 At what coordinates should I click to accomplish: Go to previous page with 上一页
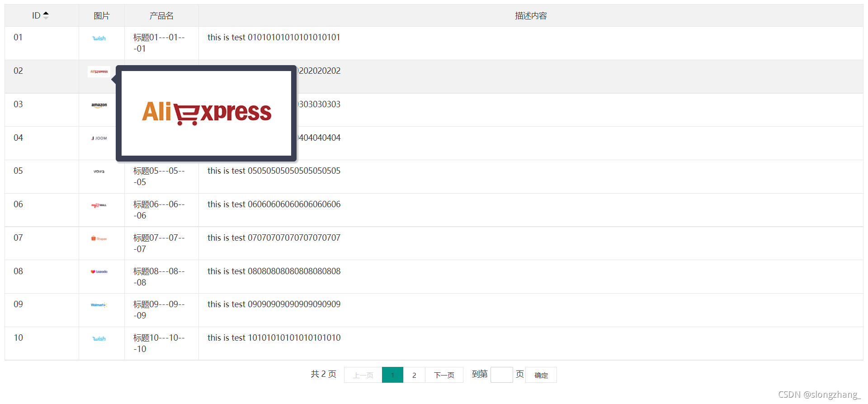tap(363, 375)
